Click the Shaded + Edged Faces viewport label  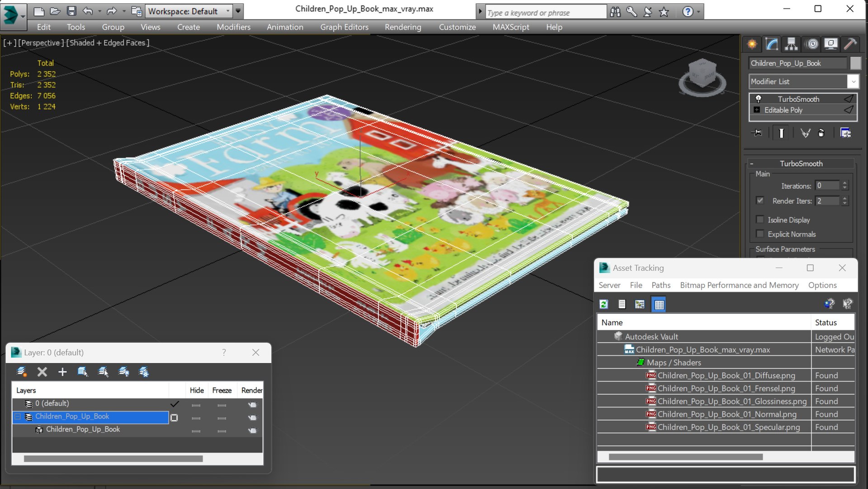coord(108,43)
